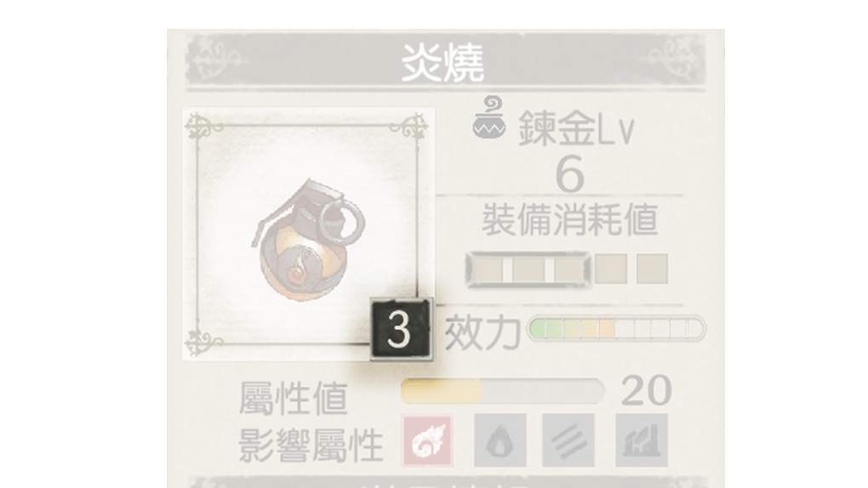868x488 pixels.
Task: Click the item quantity badge showing 3
Action: (x=401, y=329)
